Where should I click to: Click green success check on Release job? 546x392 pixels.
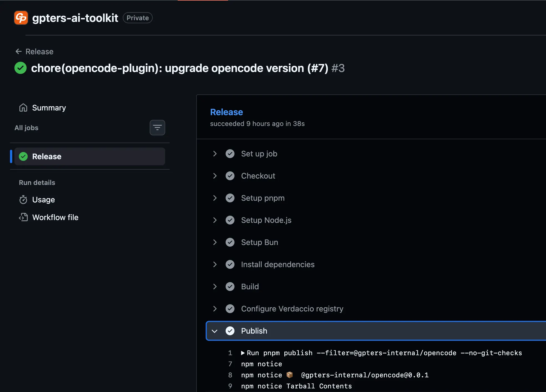23,156
